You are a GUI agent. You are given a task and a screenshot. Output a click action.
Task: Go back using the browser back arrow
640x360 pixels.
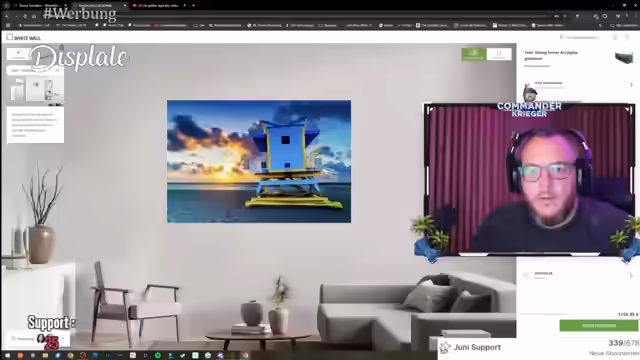pos(7,16)
